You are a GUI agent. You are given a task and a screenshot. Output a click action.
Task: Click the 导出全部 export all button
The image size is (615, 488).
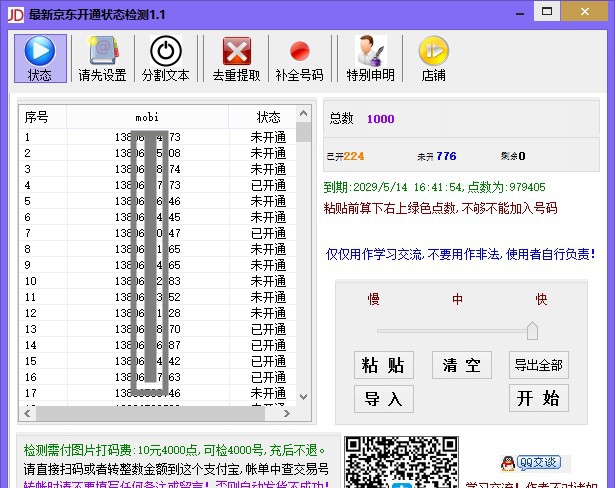pyautogui.click(x=538, y=365)
